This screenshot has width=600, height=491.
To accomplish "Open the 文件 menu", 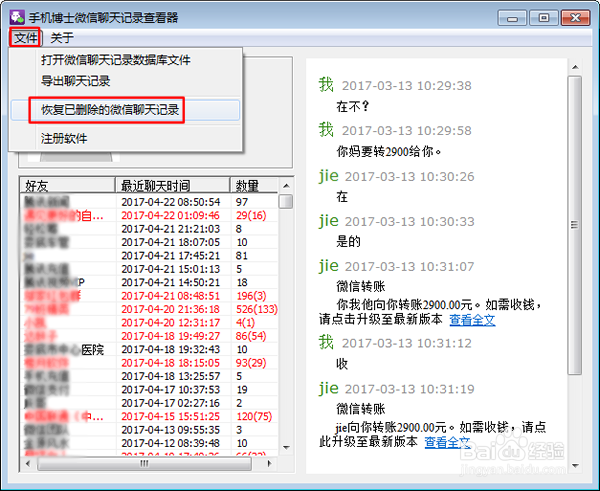I will point(25,38).
